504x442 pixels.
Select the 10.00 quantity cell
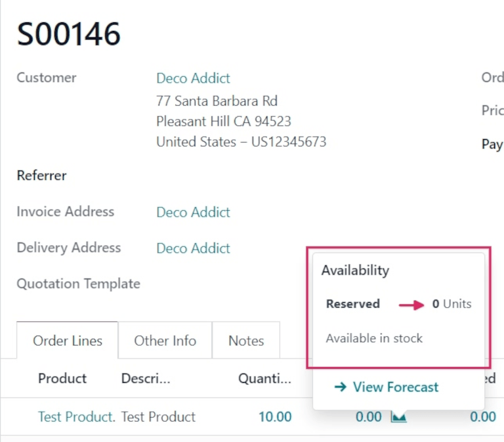[x=275, y=416]
